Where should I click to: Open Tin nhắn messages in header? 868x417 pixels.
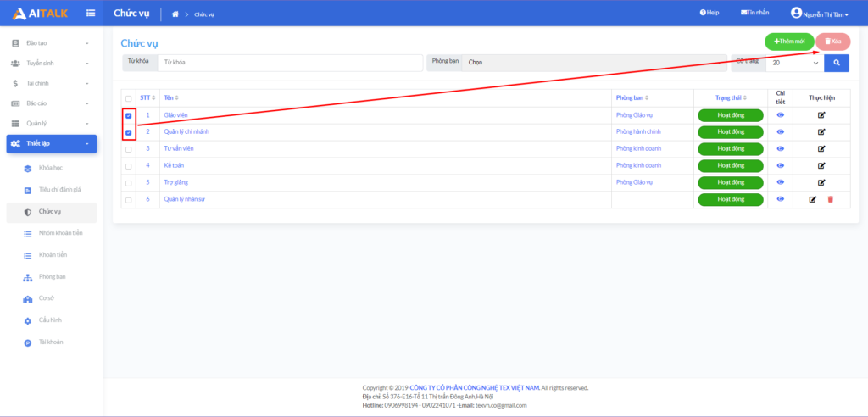pyautogui.click(x=754, y=13)
